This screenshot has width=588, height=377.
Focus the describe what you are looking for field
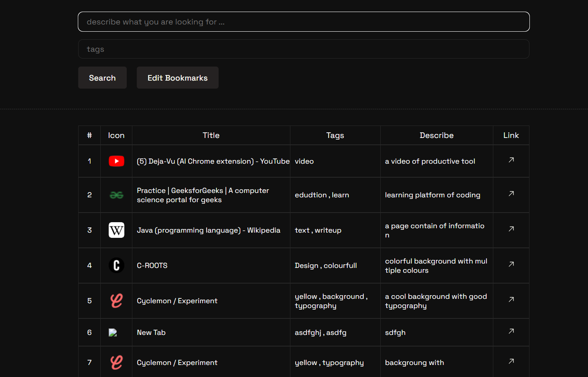[x=304, y=22]
